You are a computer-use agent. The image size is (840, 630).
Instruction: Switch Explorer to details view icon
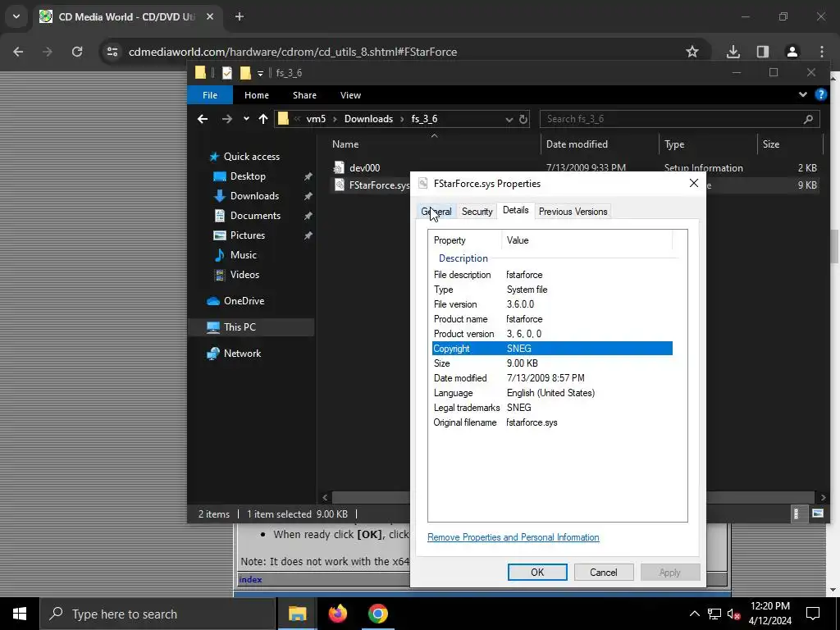tap(796, 514)
